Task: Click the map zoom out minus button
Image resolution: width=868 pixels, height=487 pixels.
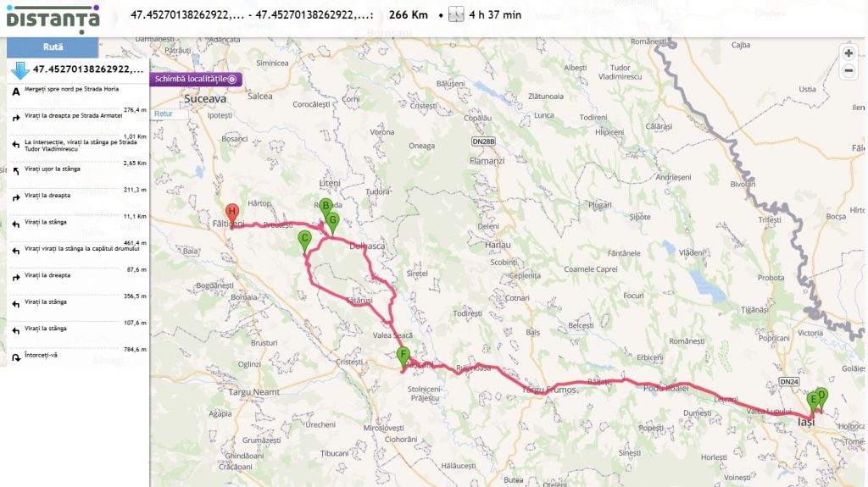Action: click(x=848, y=71)
